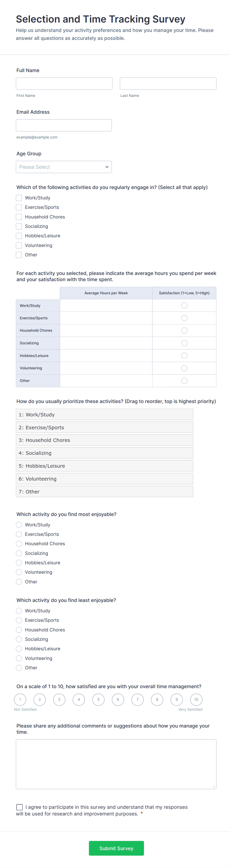Select the '3: Household Chores' priority item

tap(104, 440)
